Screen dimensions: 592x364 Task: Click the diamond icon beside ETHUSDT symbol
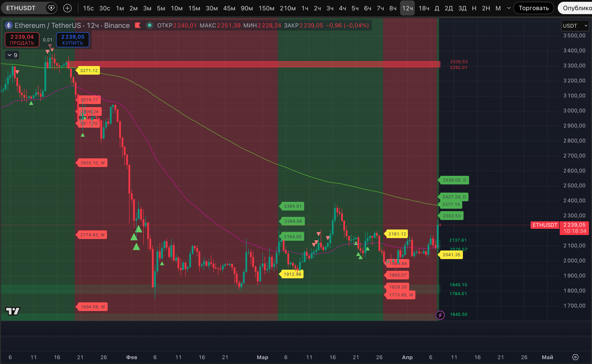point(51,8)
